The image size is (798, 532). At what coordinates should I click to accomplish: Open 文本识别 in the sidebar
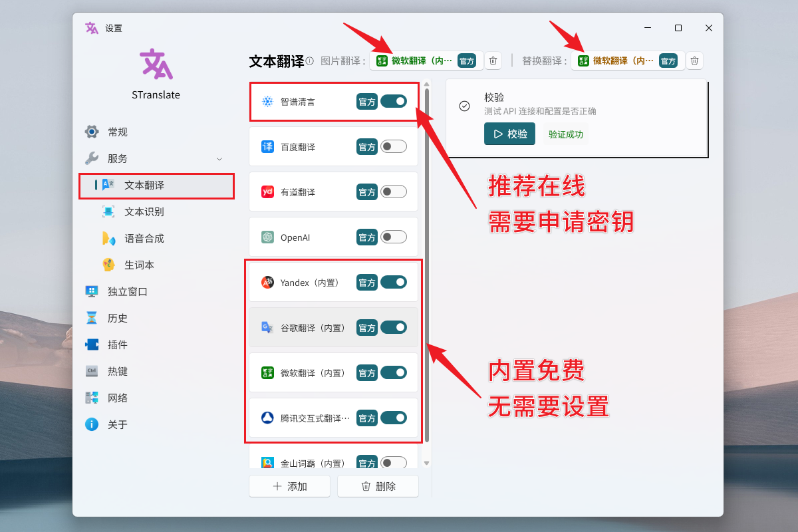(x=144, y=212)
